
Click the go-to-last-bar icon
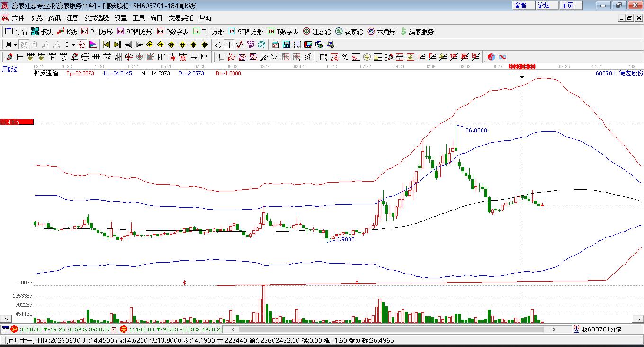pos(117,45)
